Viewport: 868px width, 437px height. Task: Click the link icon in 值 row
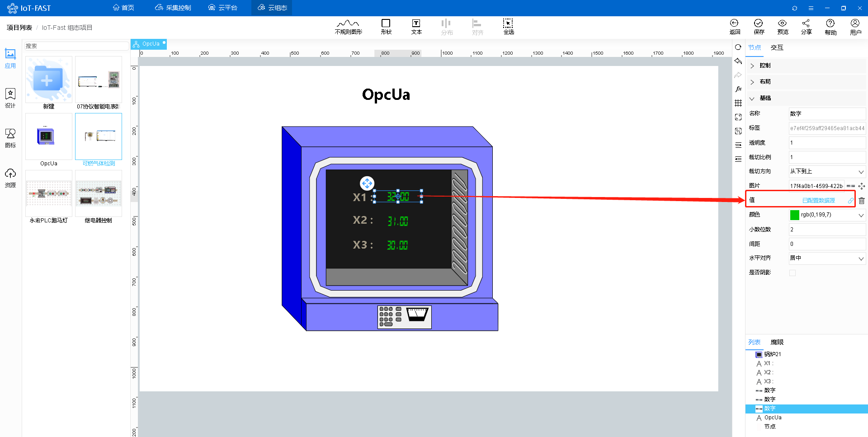[851, 201]
